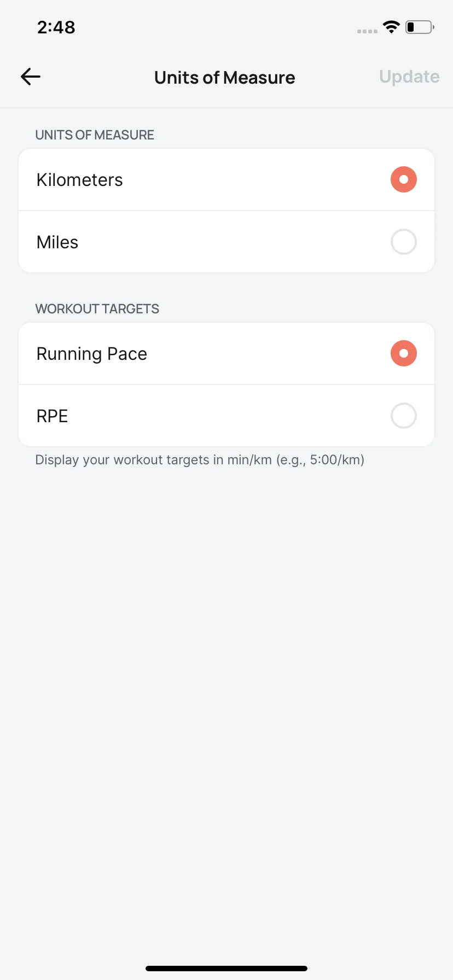The height and width of the screenshot is (980, 453).
Task: Tap the cellular signal dots icon
Action: point(367,31)
